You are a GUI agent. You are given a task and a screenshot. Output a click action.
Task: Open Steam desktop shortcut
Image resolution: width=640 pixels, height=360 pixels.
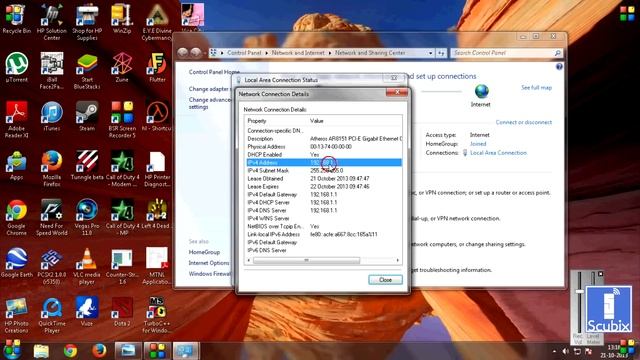(87, 116)
